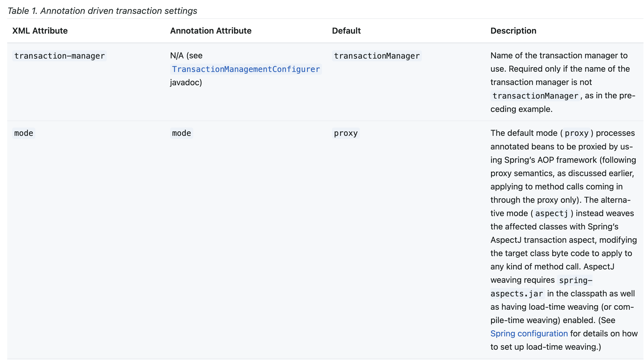This screenshot has width=644, height=360.
Task: Click the aspects.jar code snippet
Action: click(517, 294)
